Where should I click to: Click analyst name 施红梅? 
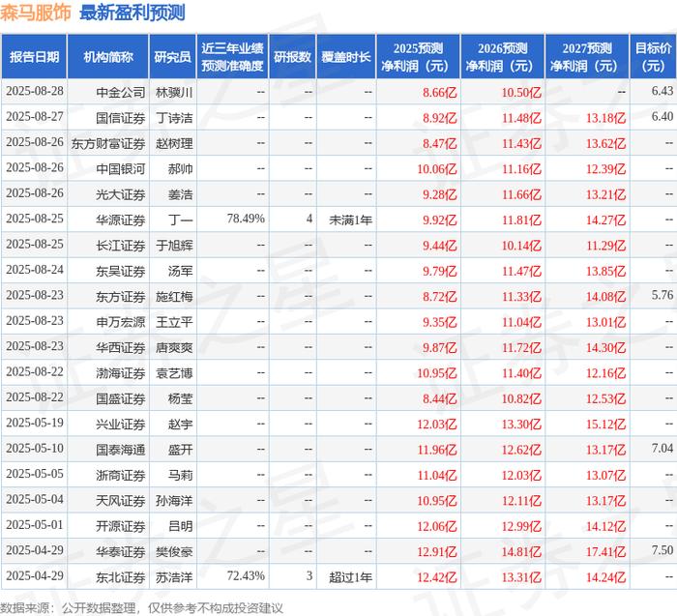174,296
